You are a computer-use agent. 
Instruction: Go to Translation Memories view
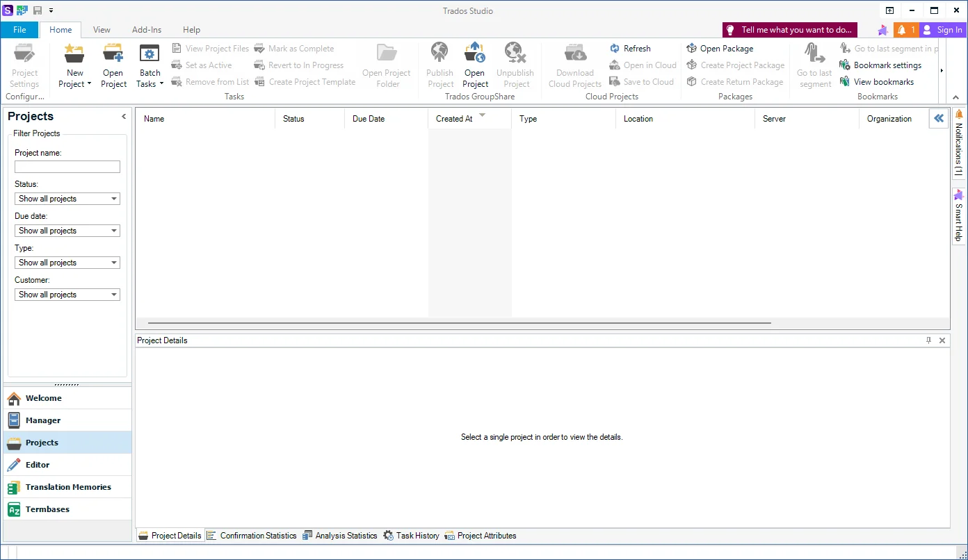67,487
